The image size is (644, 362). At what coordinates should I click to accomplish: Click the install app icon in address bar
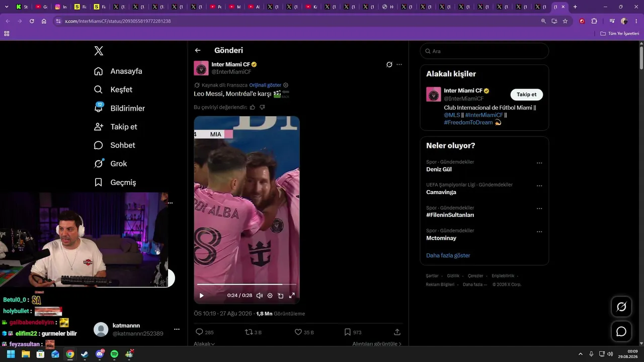point(554,21)
